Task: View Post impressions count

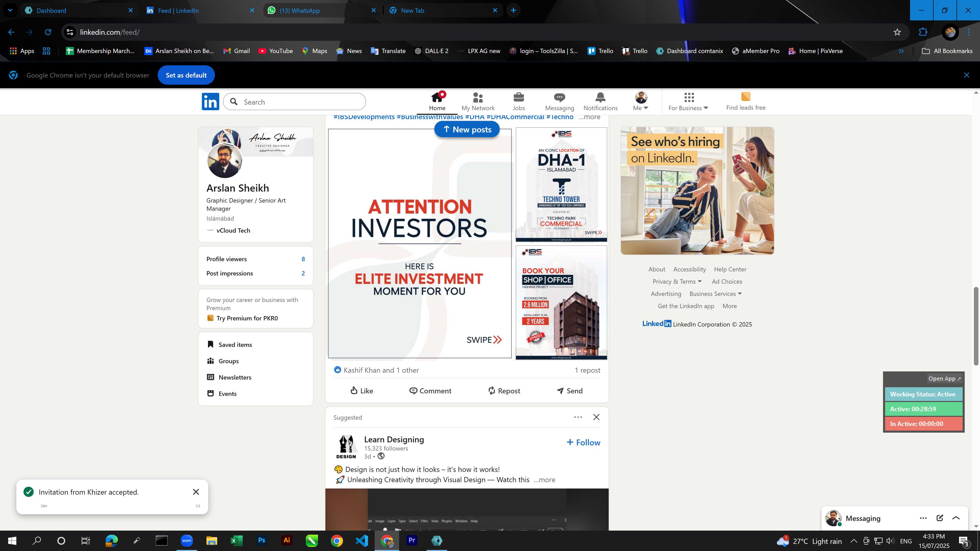Action: point(256,273)
